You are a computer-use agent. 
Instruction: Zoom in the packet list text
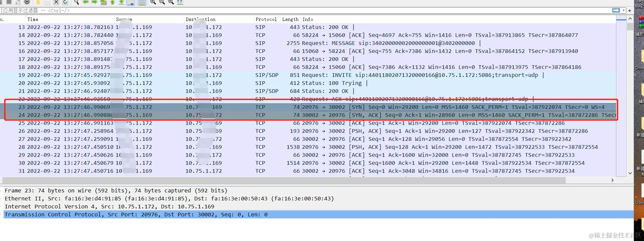(153, 2)
